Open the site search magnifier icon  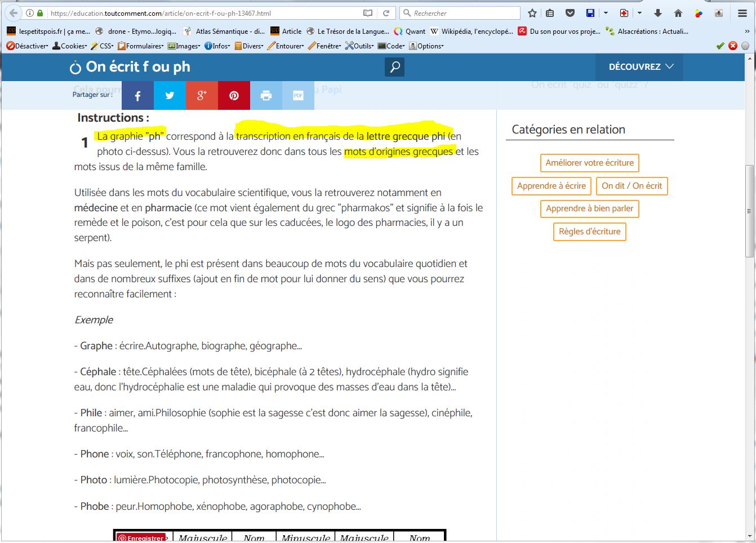(x=395, y=67)
